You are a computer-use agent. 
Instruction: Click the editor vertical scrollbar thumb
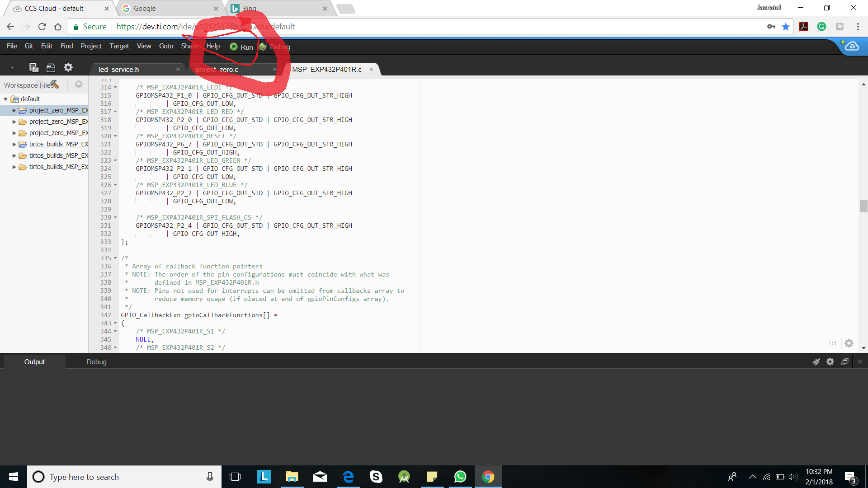point(863,206)
